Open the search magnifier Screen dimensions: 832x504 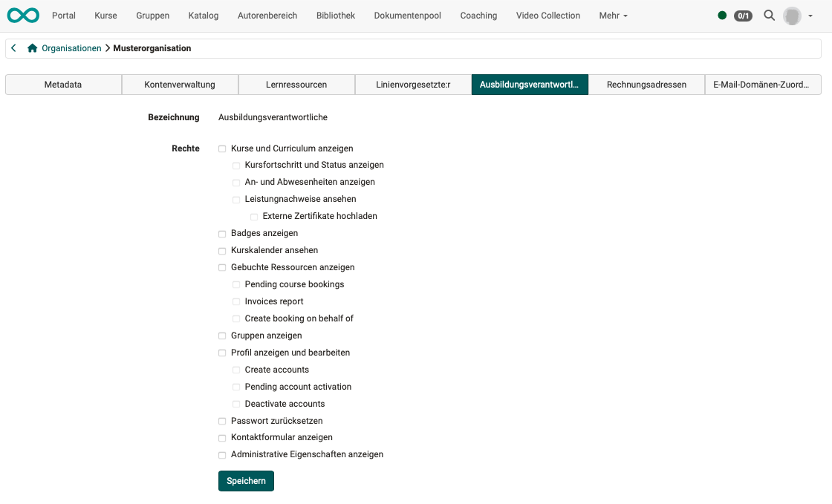[769, 15]
